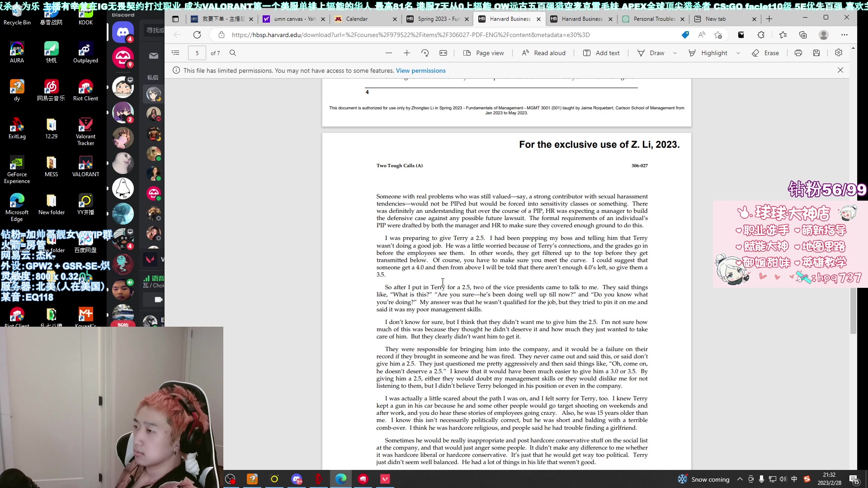Image resolution: width=868 pixels, height=488 pixels.
Task: Click Edge icon in the taskbar
Action: [341, 479]
